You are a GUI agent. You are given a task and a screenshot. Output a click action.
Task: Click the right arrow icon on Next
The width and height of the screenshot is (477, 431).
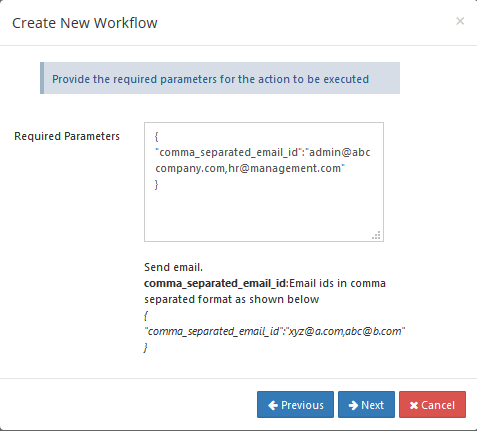coord(353,405)
